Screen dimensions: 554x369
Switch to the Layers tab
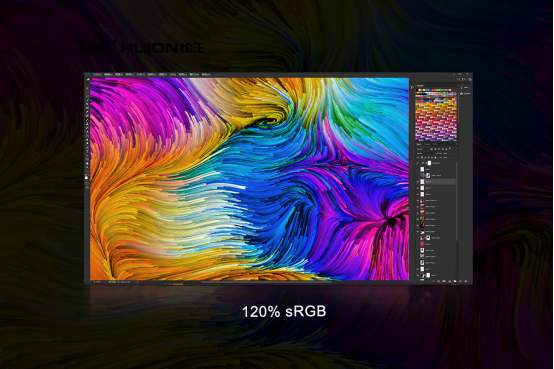tap(419, 144)
